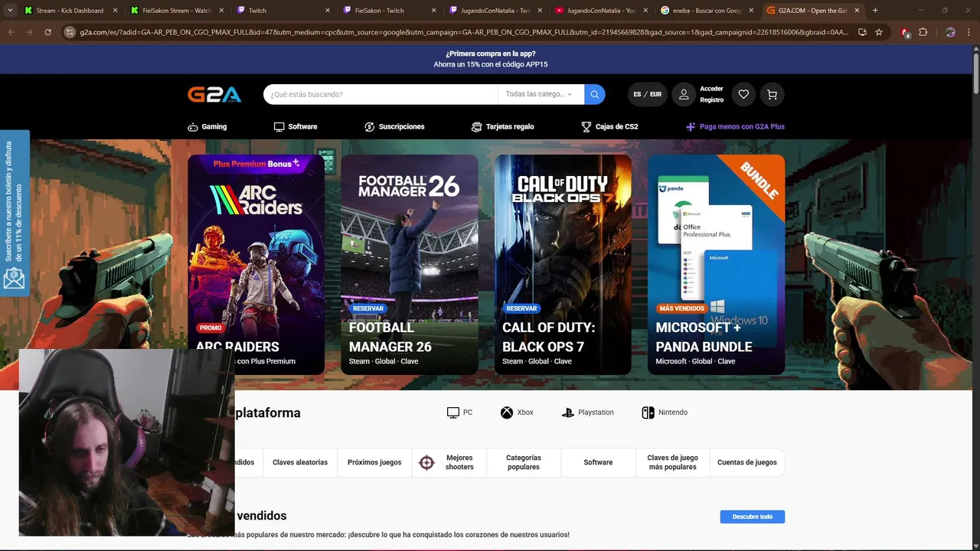Screen dimensions: 980x551
Task: Switch to JugandoConNatalia YouTube tab
Action: point(601,11)
